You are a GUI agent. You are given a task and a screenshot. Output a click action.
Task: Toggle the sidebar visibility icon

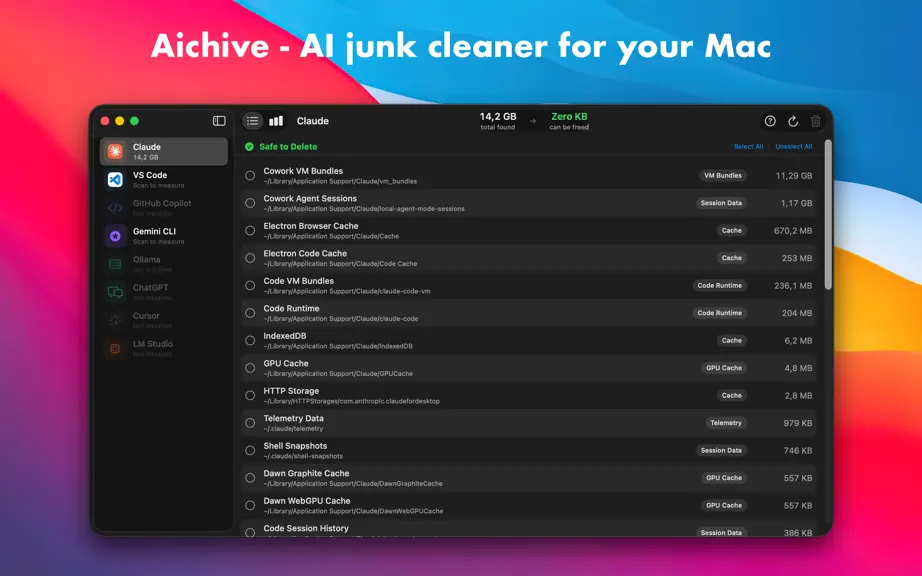pyautogui.click(x=219, y=121)
